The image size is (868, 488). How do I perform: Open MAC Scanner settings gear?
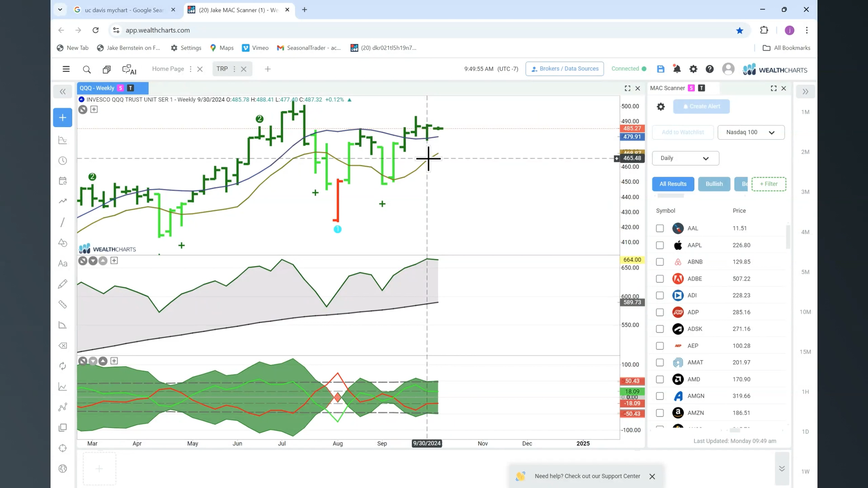click(x=660, y=107)
